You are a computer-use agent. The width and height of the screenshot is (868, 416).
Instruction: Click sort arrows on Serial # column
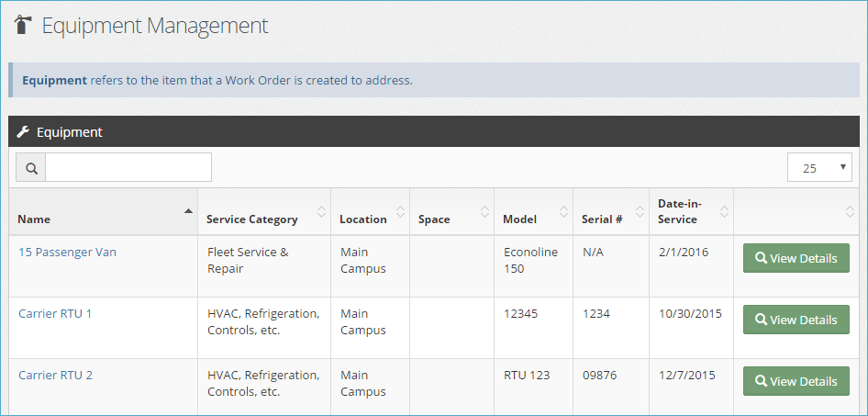point(639,212)
